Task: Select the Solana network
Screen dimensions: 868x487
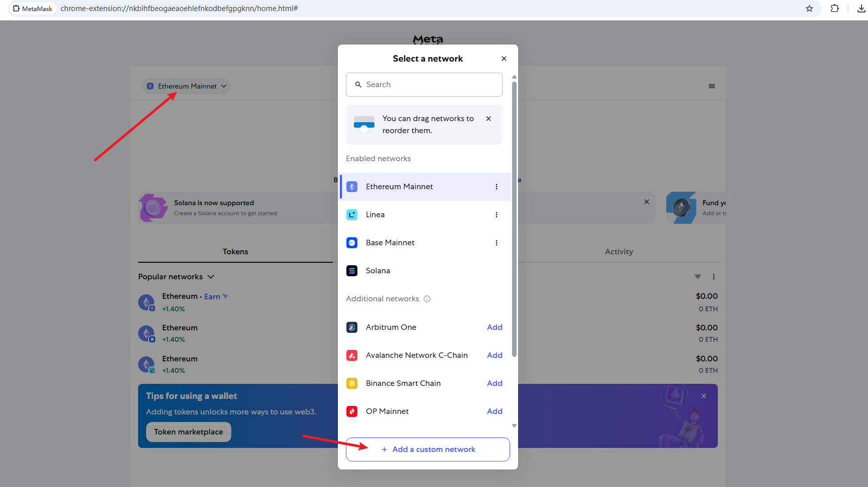Action: coord(425,271)
